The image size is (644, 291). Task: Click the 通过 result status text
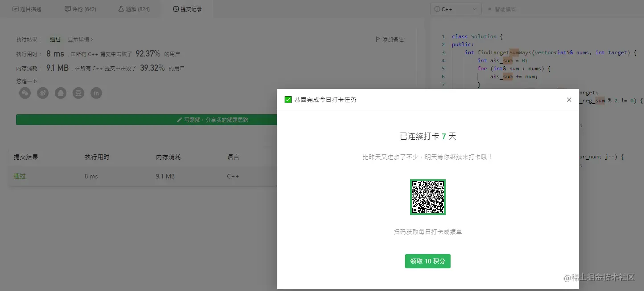(55, 40)
